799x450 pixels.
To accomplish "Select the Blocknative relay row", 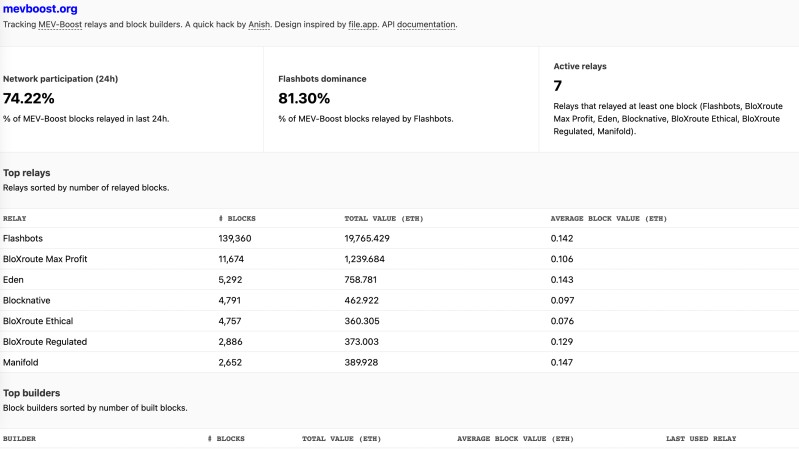I will click(x=27, y=300).
